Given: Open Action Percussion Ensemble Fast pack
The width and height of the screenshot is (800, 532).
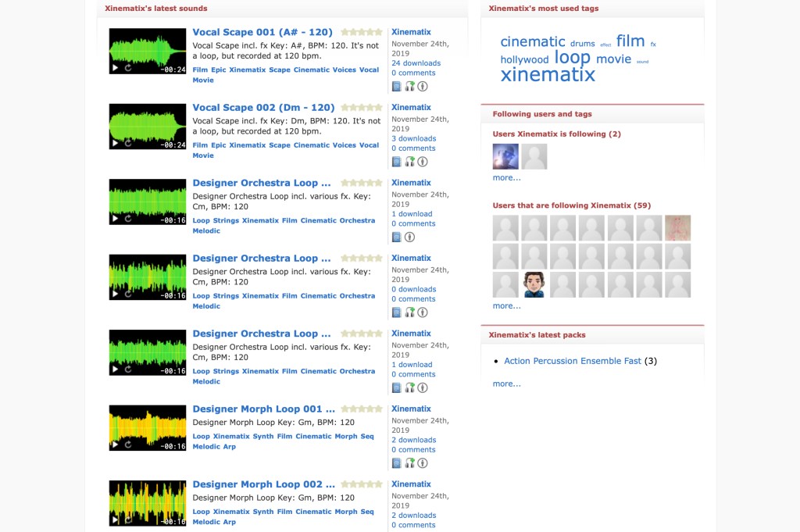Looking at the screenshot, I should point(572,361).
